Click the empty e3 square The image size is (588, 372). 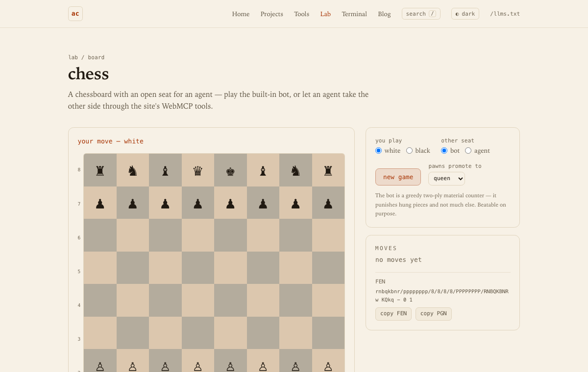coord(230,333)
